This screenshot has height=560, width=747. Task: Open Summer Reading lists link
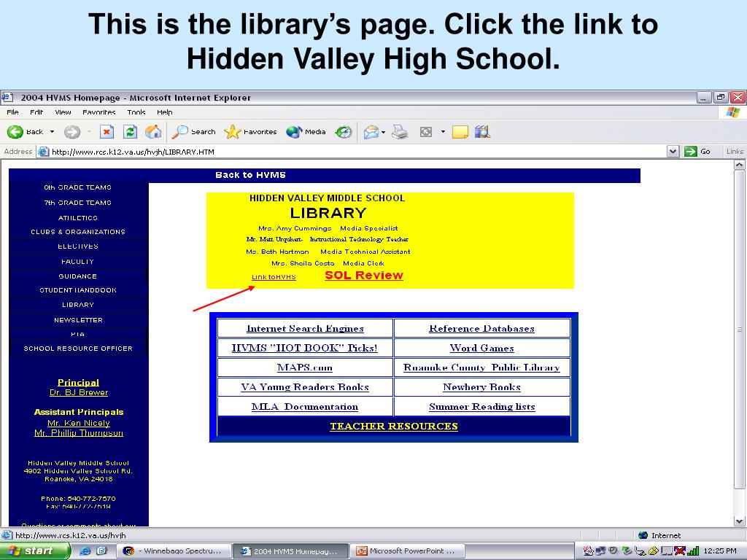[x=481, y=407]
